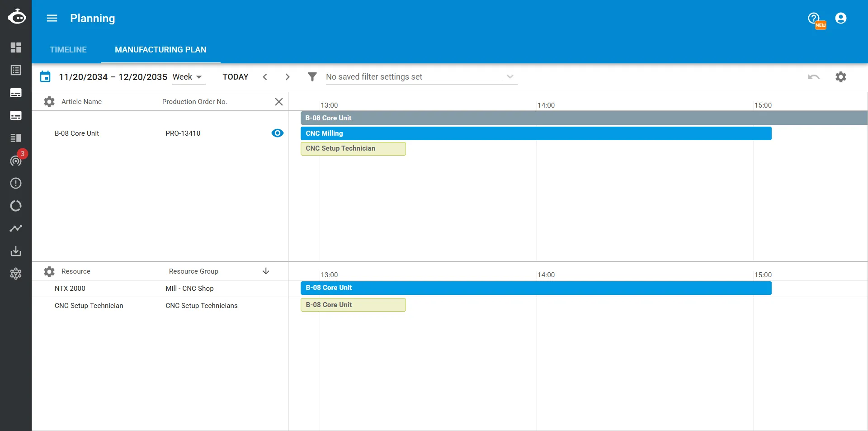868x431 pixels.
Task: Click the calendar date picker icon
Action: 45,76
